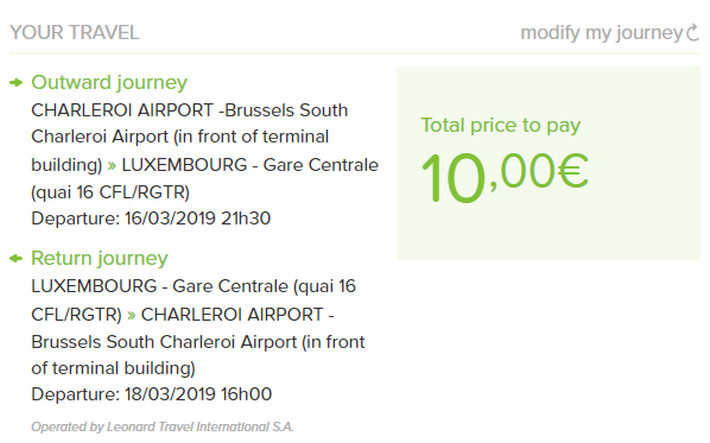Screen dimensions: 710x443
Task: Select the Outward journey heading
Action: 109,83
